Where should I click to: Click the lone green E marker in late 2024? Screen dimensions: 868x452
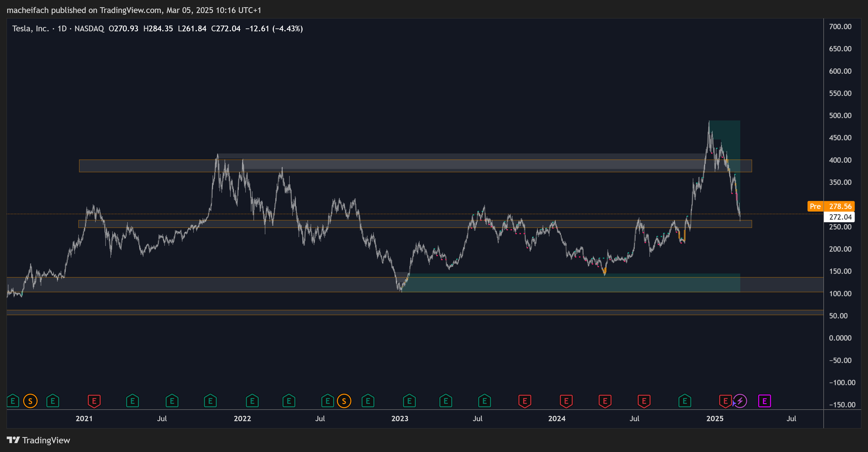coord(685,401)
